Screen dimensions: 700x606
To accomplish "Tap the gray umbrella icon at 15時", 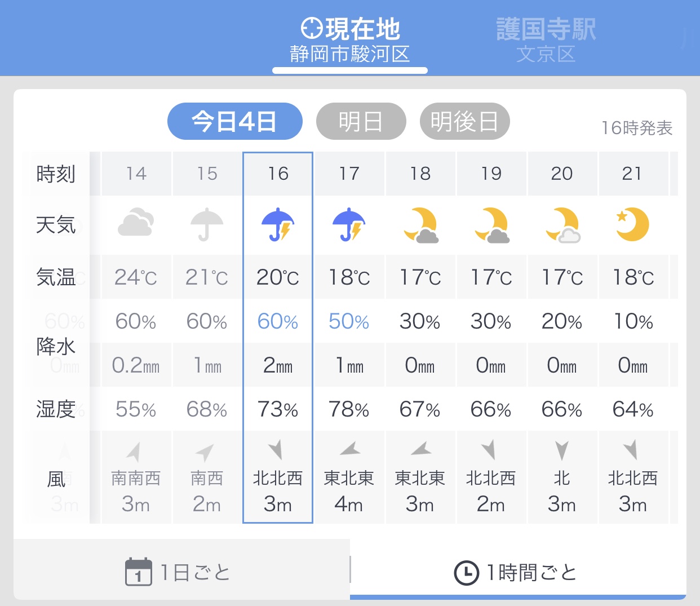I will [207, 224].
